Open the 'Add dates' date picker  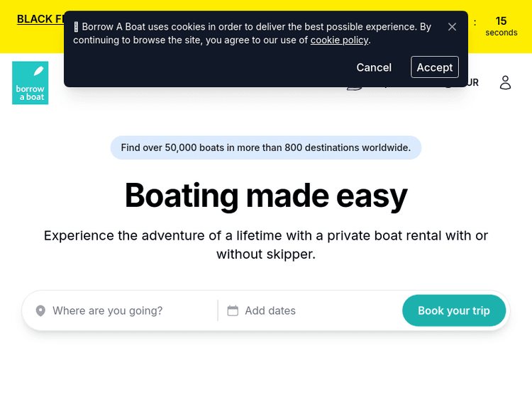pyautogui.click(x=270, y=310)
